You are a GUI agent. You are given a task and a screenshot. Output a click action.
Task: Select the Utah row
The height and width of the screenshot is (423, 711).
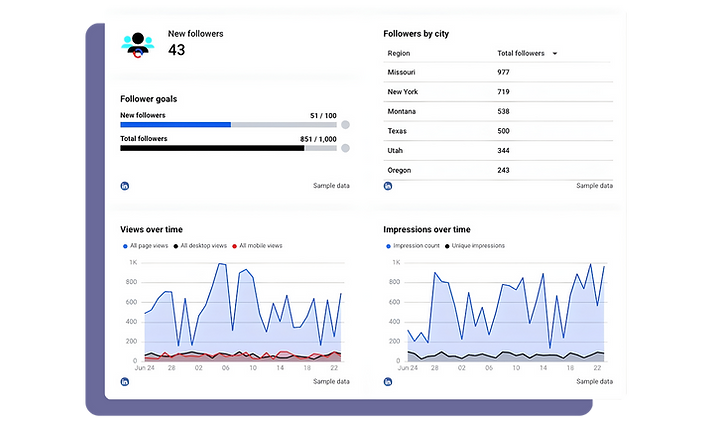pyautogui.click(x=498, y=151)
